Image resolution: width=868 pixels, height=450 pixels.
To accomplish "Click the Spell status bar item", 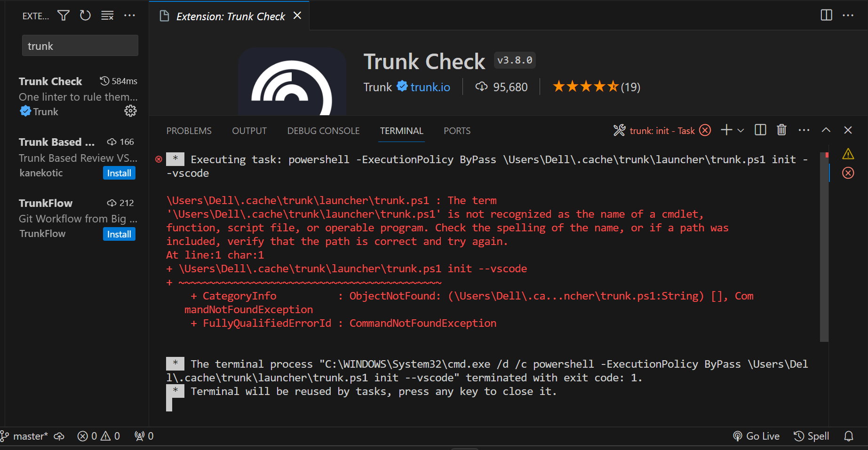I will [812, 436].
